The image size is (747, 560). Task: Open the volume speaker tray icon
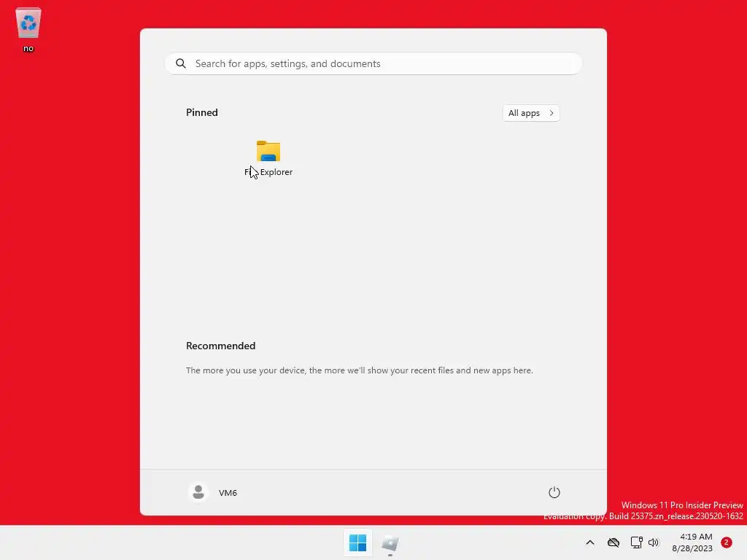coord(653,542)
